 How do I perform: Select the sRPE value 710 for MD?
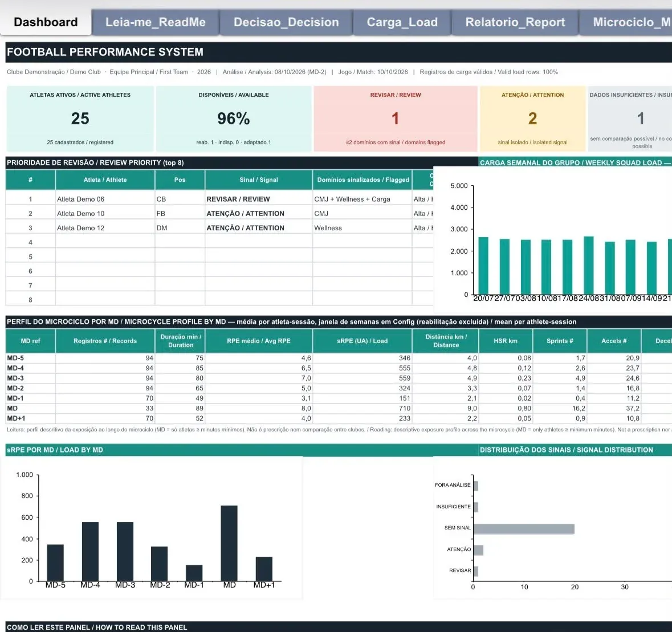click(x=363, y=409)
